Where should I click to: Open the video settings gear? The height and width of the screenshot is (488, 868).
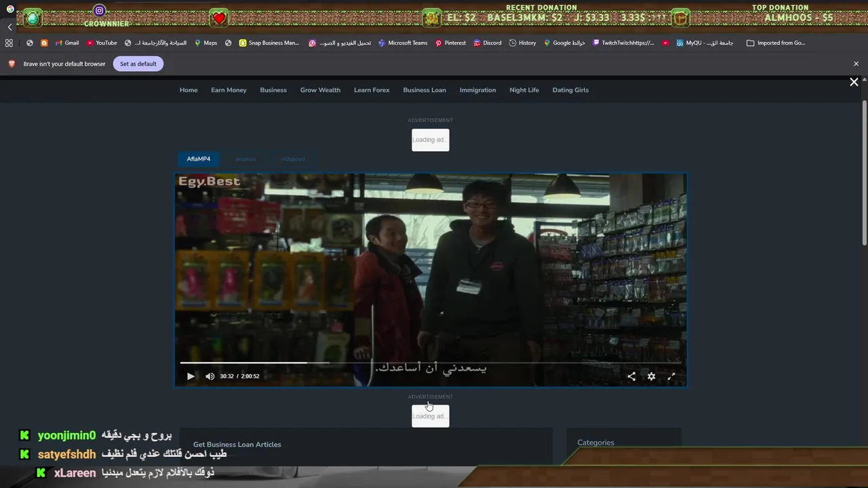652,376
